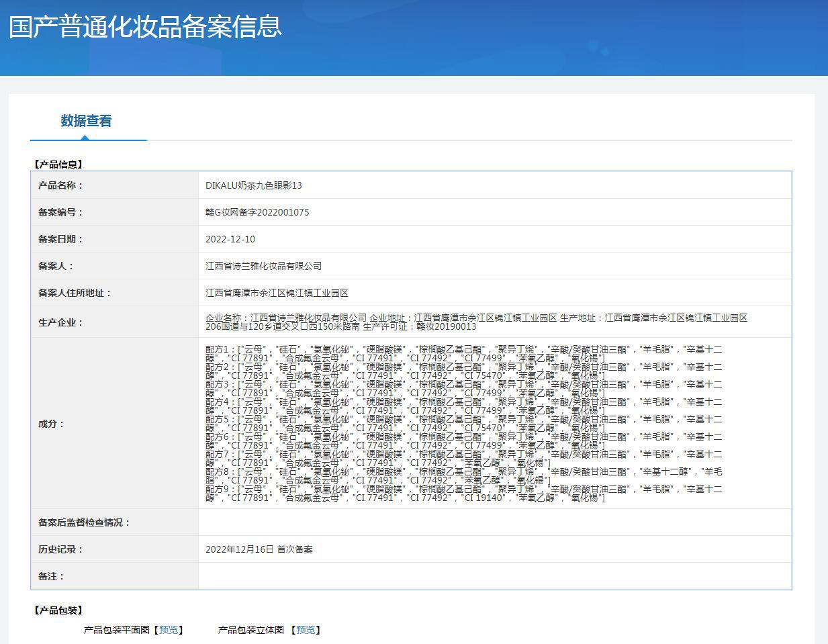
Task: Click the 产品名称 row label
Action: click(60, 185)
